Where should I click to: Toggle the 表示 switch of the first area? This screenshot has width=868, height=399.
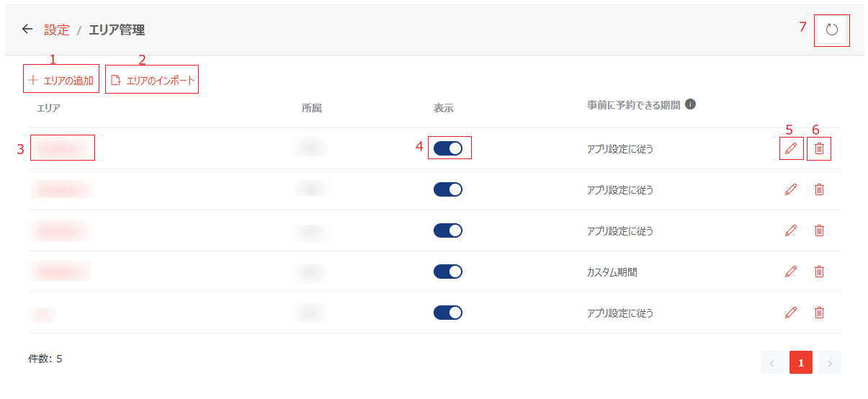point(448,148)
